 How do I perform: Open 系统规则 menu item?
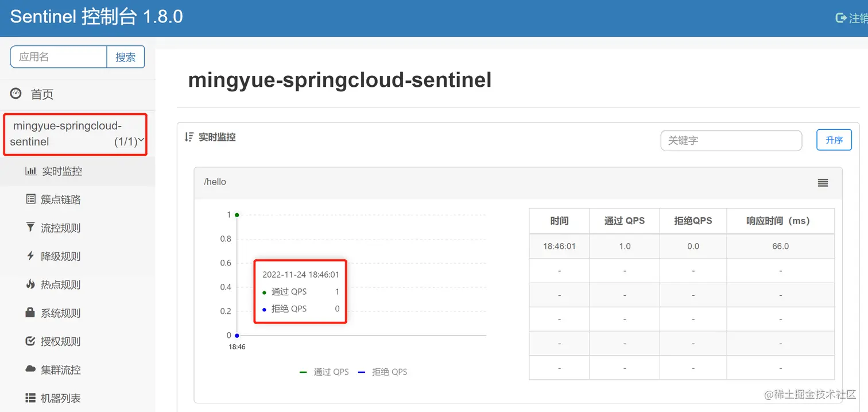pyautogui.click(x=77, y=313)
